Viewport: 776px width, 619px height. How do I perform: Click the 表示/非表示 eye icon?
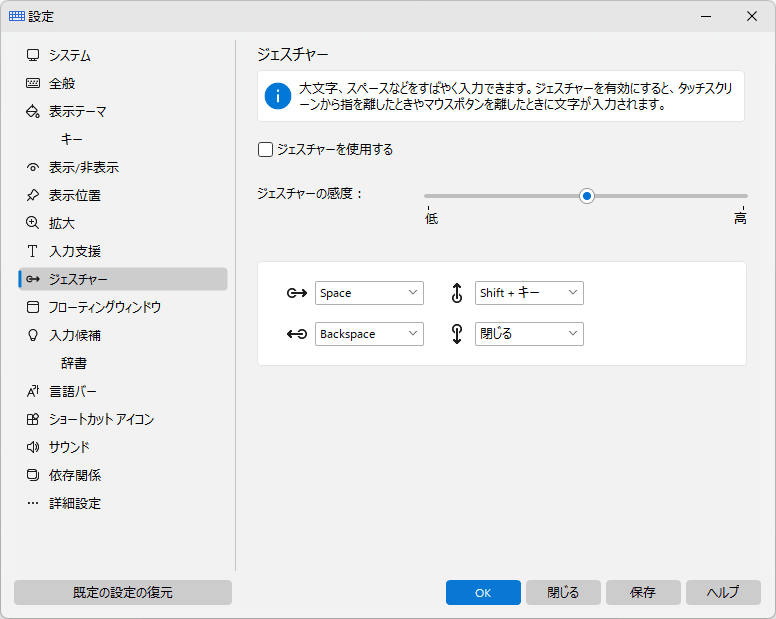tap(33, 168)
